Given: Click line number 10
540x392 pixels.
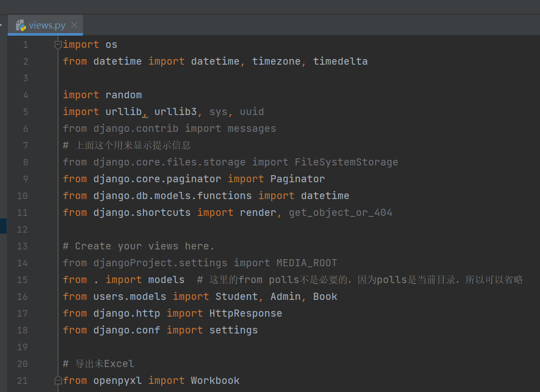Looking at the screenshot, I should [x=22, y=195].
